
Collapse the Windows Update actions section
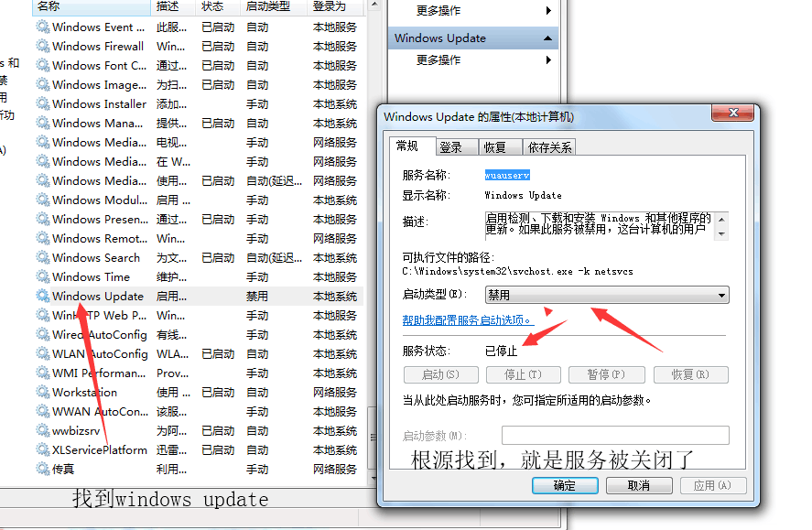(547, 38)
